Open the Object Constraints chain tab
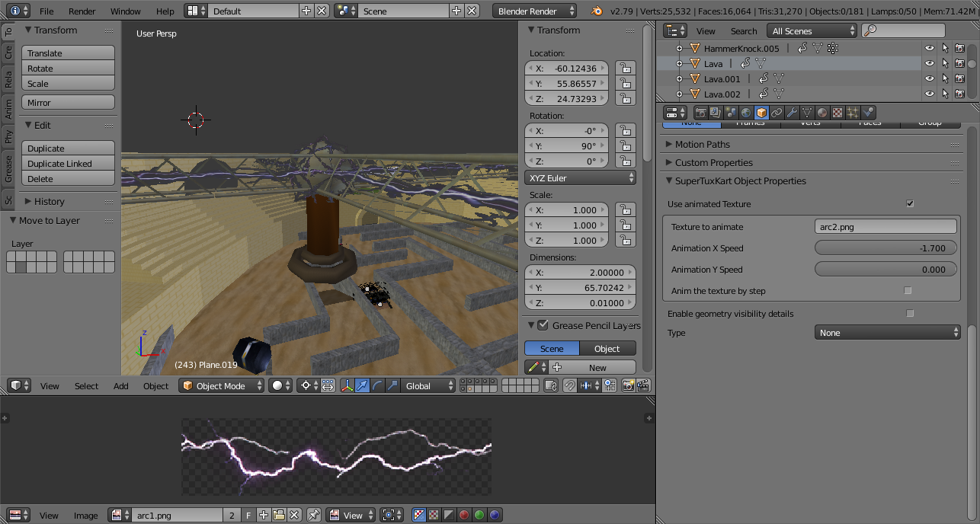This screenshot has height=524, width=980. [x=777, y=113]
